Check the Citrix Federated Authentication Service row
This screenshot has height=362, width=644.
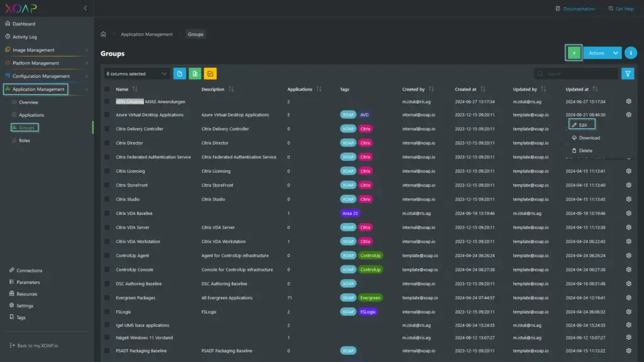(x=107, y=156)
